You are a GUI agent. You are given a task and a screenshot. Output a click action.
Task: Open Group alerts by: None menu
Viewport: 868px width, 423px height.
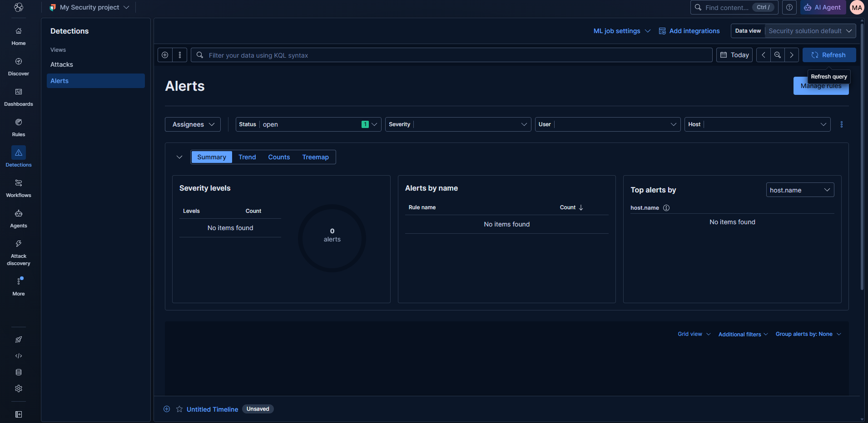[x=808, y=334]
